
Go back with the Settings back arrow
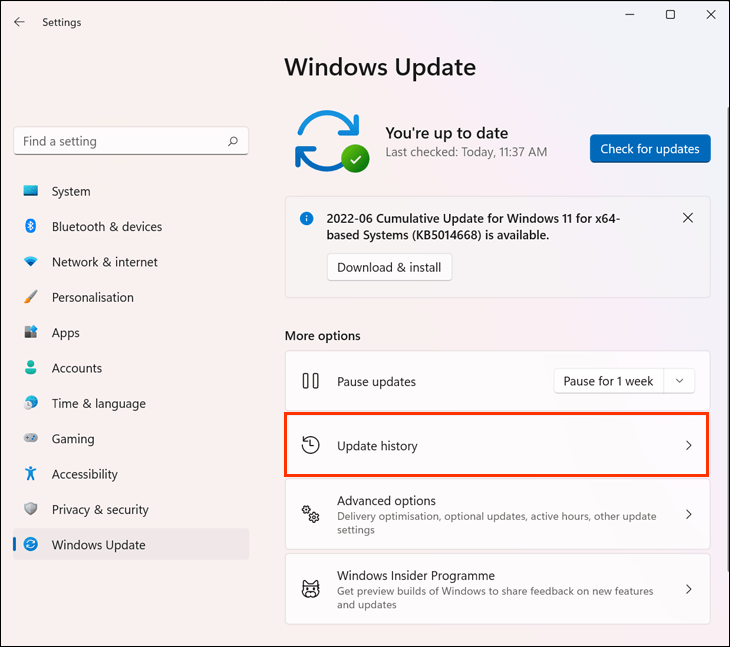pos(19,22)
